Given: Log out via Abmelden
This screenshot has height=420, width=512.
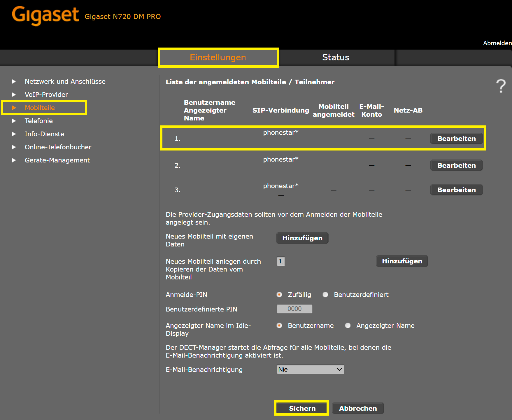Looking at the screenshot, I should click(x=497, y=43).
